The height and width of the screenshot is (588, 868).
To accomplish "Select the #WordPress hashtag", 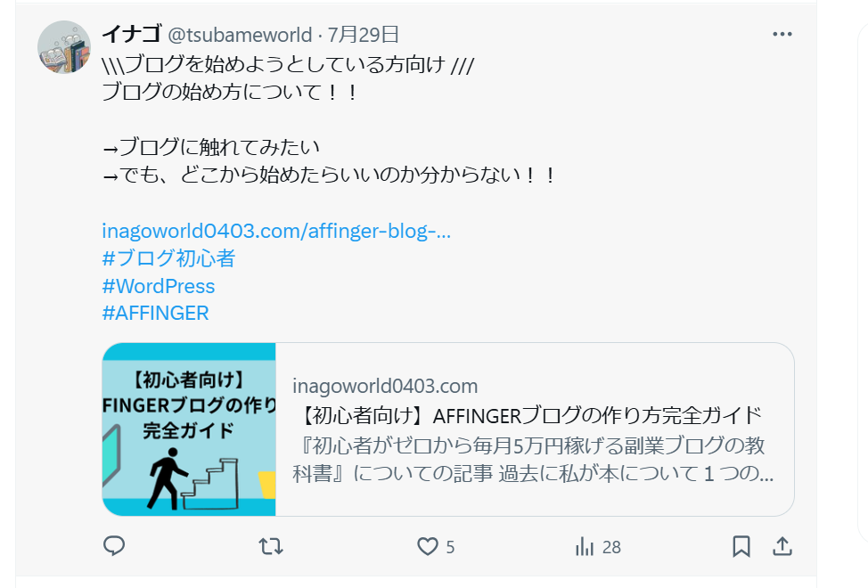I will coord(159,286).
